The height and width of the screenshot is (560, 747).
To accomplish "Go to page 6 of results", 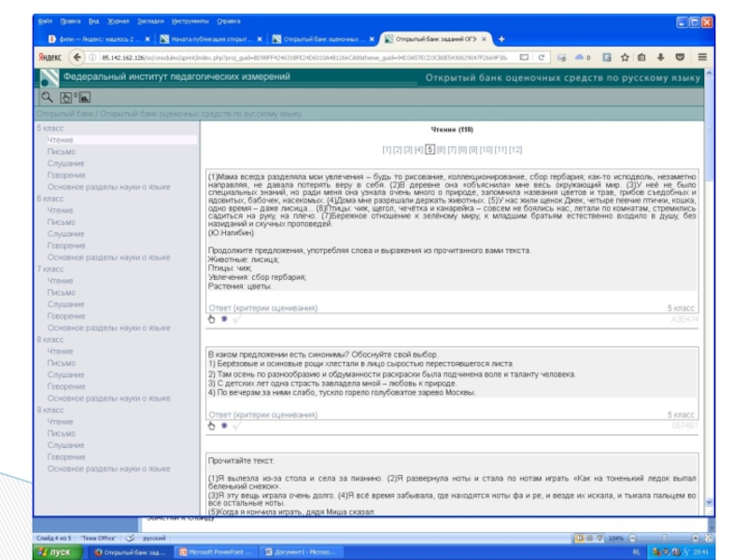I will tap(441, 149).
